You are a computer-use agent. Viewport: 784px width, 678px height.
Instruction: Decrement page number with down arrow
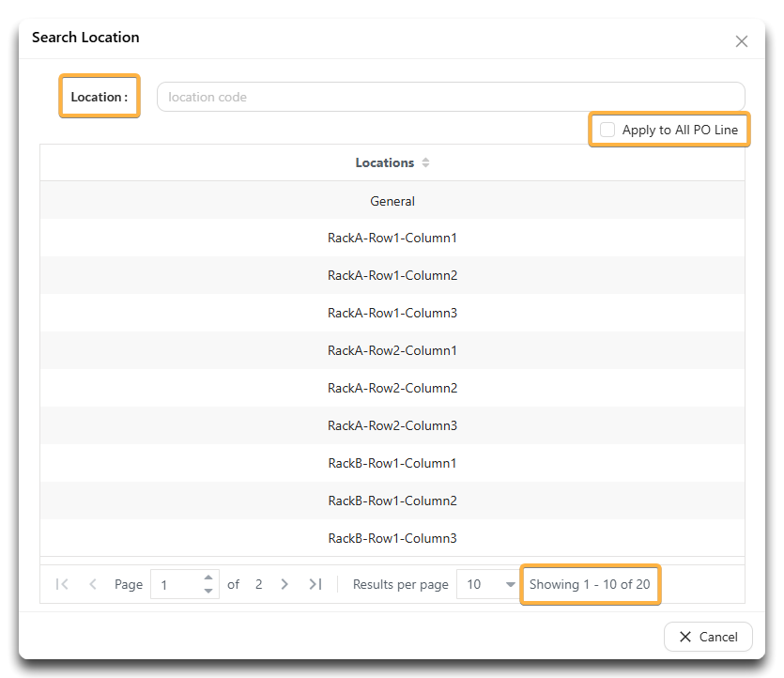pyautogui.click(x=208, y=591)
